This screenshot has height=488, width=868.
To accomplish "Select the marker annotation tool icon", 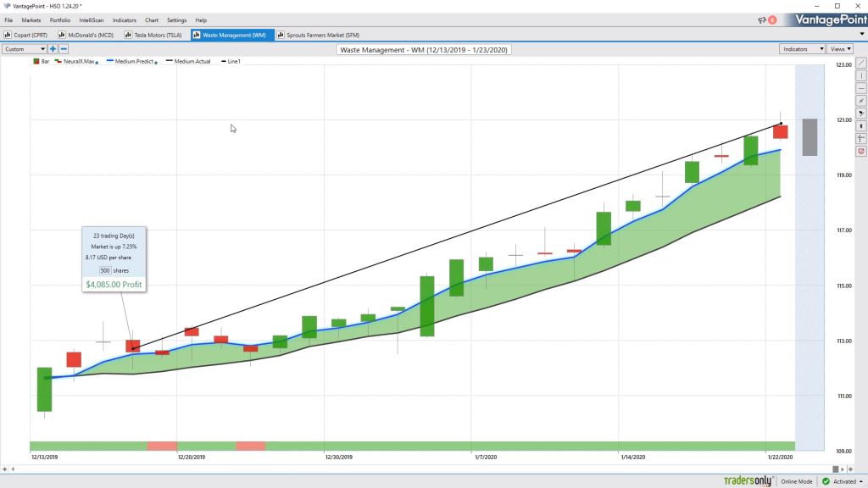I will pos(861,114).
